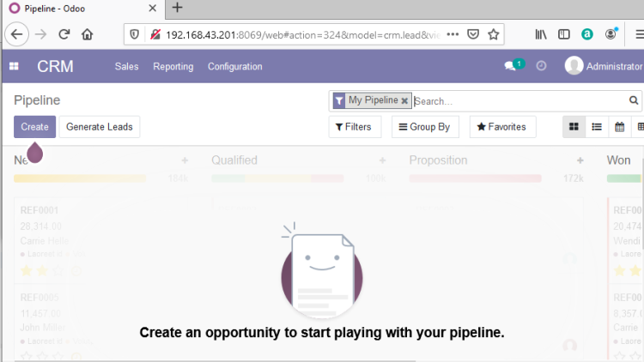
Task: Switch to Calendar view
Action: point(619,127)
